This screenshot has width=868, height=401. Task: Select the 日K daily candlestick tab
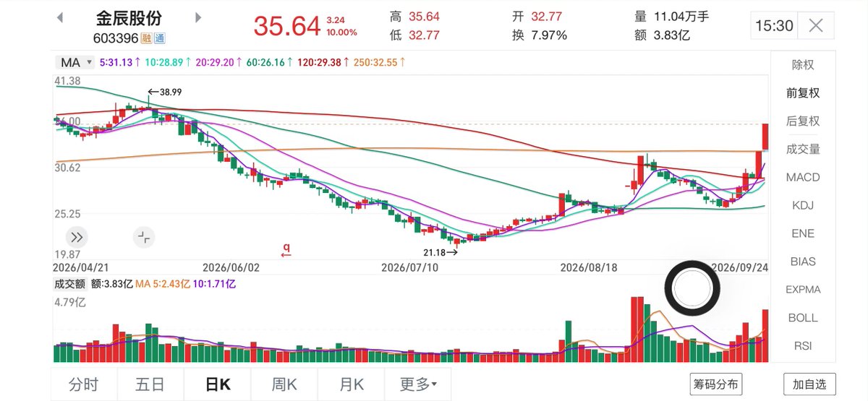point(217,384)
